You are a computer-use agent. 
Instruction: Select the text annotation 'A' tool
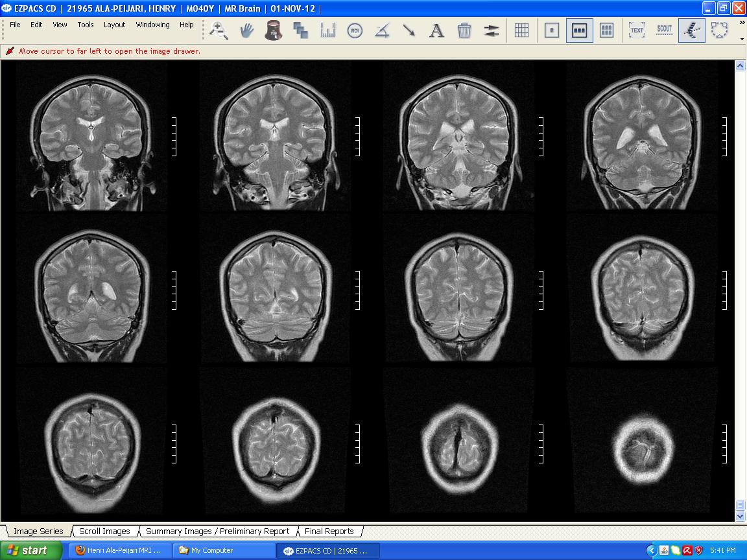[437, 30]
